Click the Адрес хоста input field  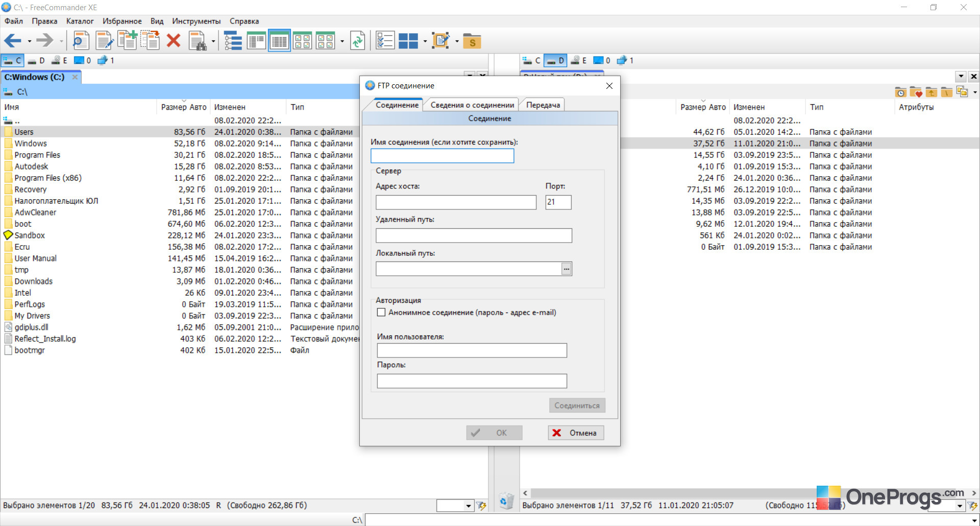click(456, 202)
